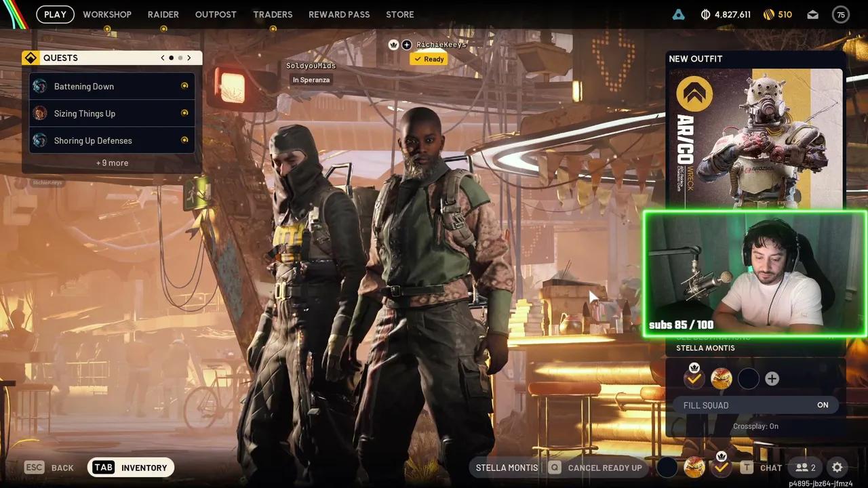Image resolution: width=868 pixels, height=488 pixels.
Task: Add a squad member with the plus button
Action: (772, 379)
